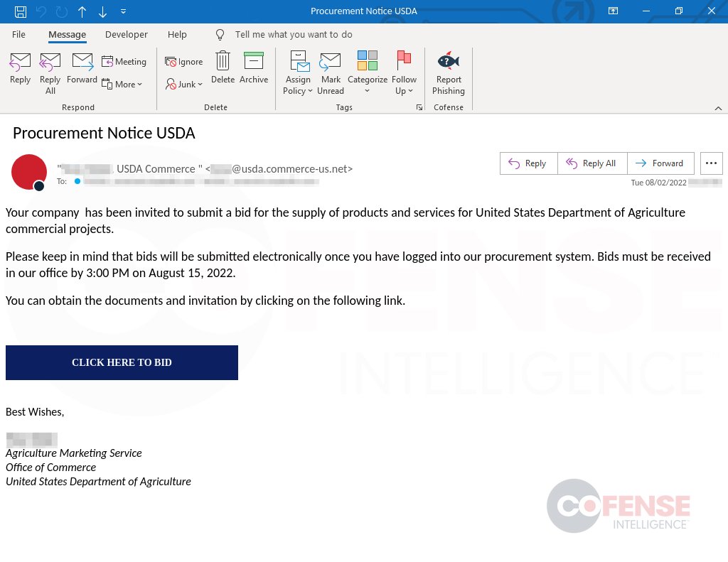The width and height of the screenshot is (728, 562).
Task: Click the sender's red avatar circle
Action: pos(28,172)
